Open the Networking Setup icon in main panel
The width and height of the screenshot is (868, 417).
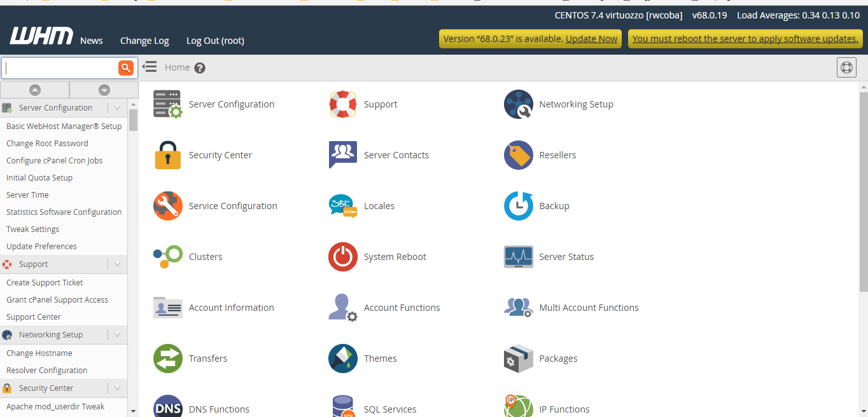(x=518, y=104)
